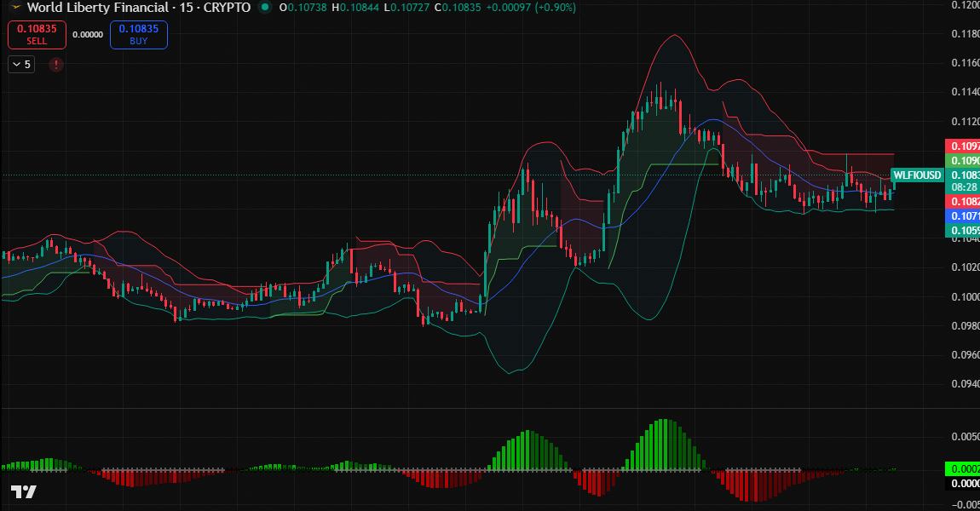Click the SELL button showing 0.10835
This screenshot has width=980, height=511.
tap(36, 34)
